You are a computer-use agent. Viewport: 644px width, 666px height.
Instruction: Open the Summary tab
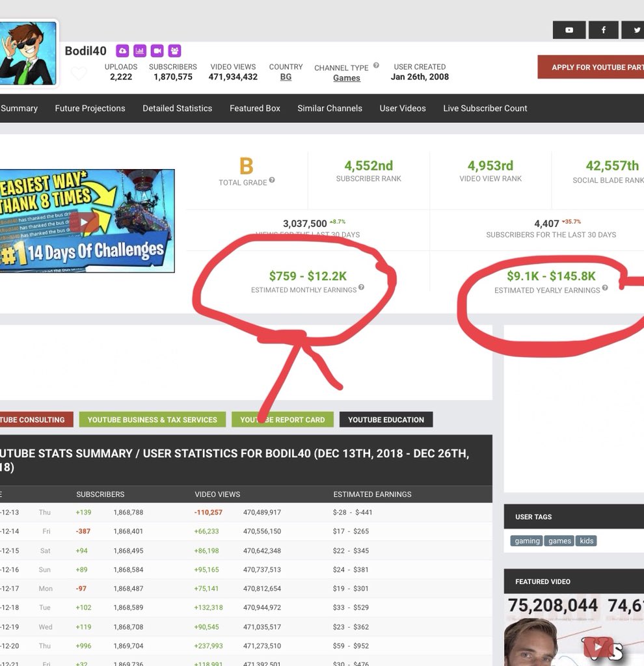(x=19, y=109)
